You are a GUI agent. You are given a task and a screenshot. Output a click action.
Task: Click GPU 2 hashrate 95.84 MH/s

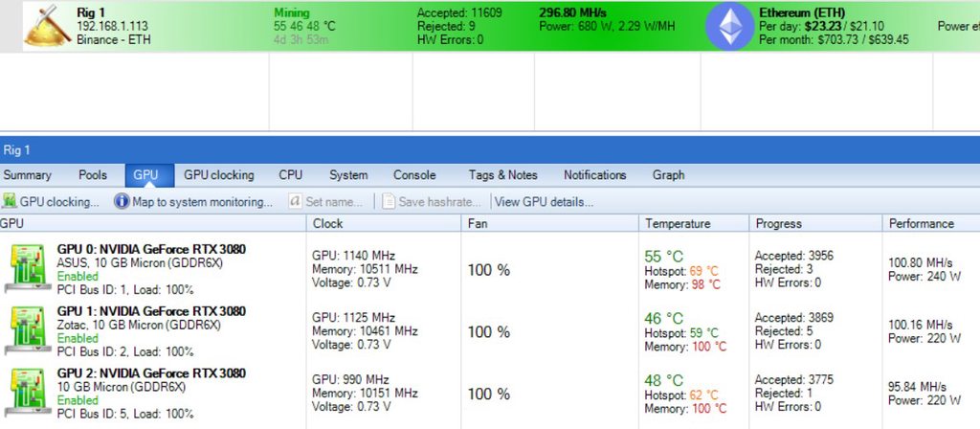coord(917,387)
